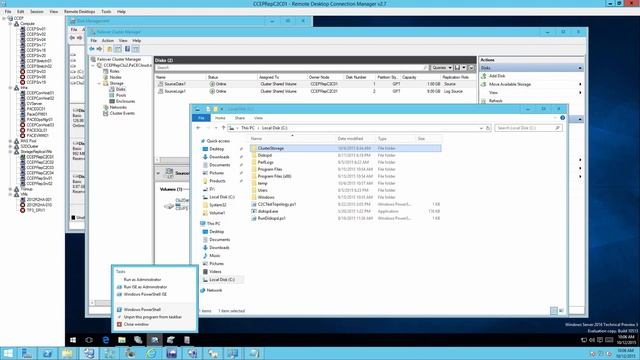The height and width of the screenshot is (360, 640).
Task: Collapse Disks section header in Actions pane
Action: point(580,68)
